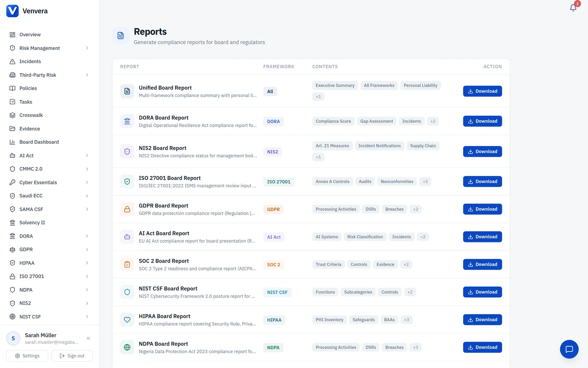This screenshot has height=368, width=588.
Task: Download the Unified Board Report
Action: [483, 91]
